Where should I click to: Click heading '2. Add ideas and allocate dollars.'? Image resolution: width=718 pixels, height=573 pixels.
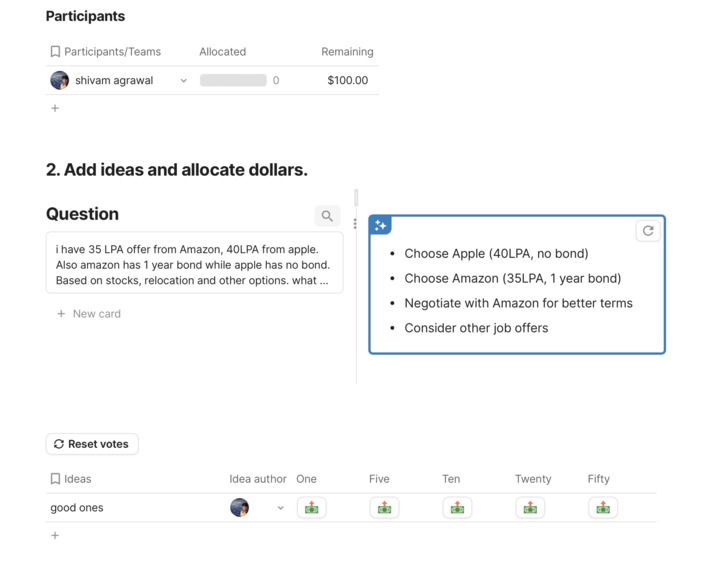[x=177, y=169]
